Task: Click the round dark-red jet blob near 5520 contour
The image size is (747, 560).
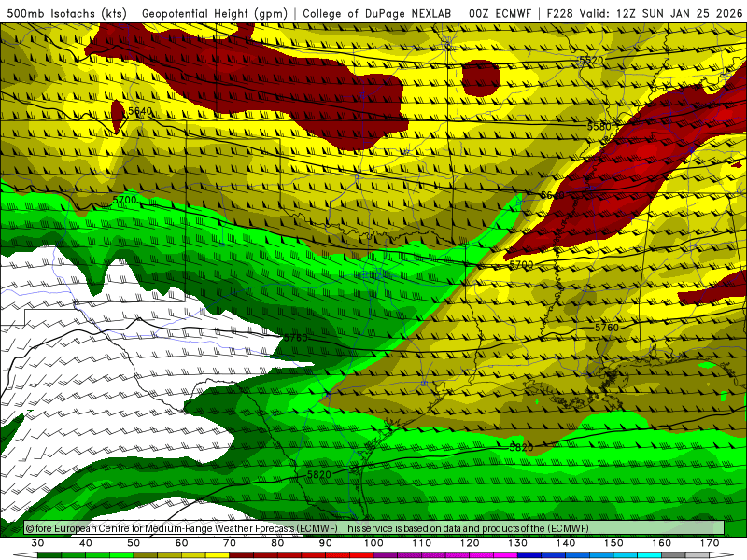Action: tap(481, 77)
